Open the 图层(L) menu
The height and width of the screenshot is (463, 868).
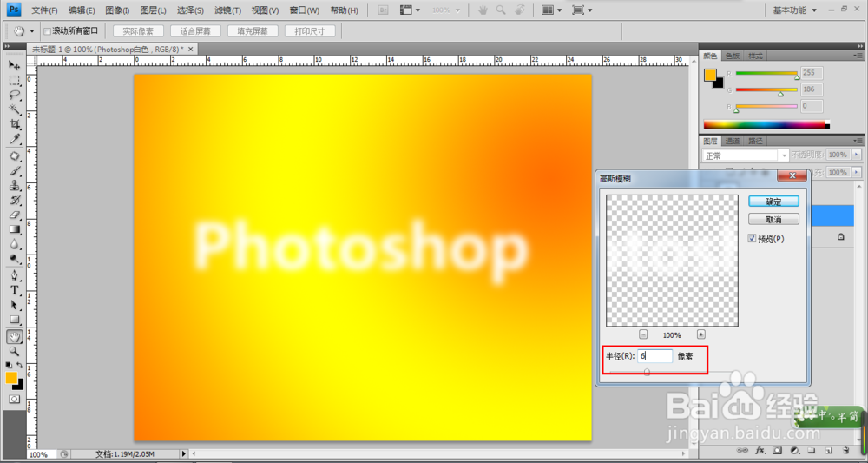point(154,10)
